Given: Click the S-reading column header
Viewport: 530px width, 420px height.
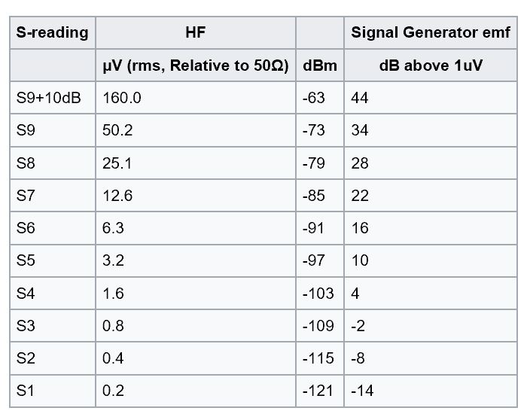Looking at the screenshot, I should [53, 32].
